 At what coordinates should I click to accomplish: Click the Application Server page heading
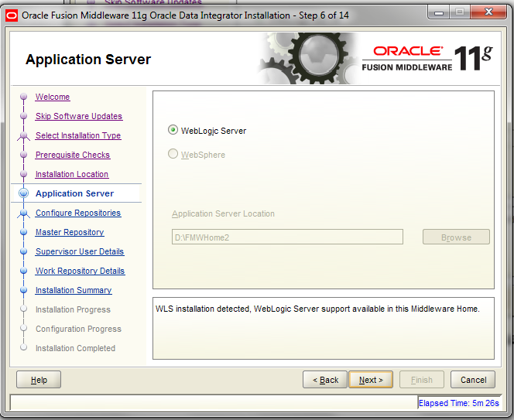[88, 60]
